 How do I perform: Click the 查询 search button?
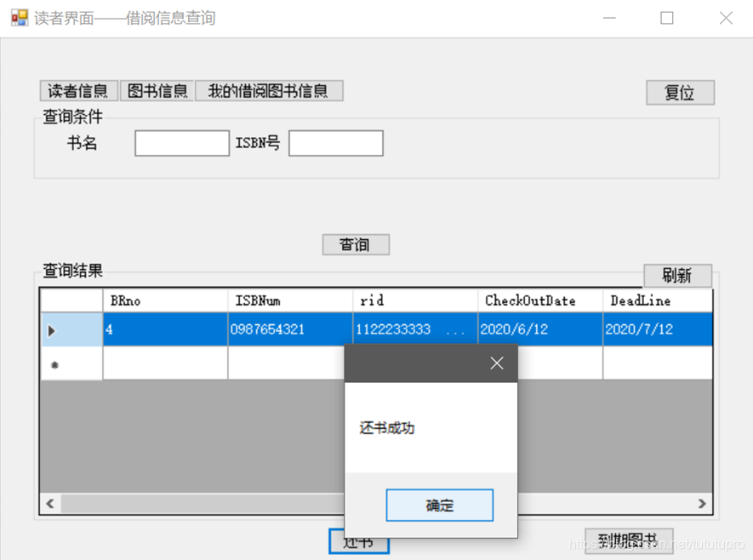pos(356,244)
